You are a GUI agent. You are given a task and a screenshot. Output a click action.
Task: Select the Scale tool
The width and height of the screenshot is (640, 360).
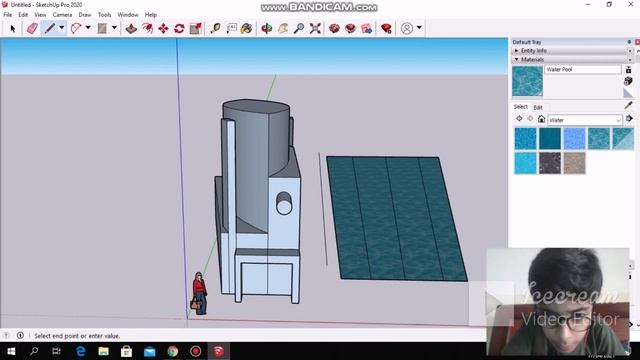[x=196, y=28]
